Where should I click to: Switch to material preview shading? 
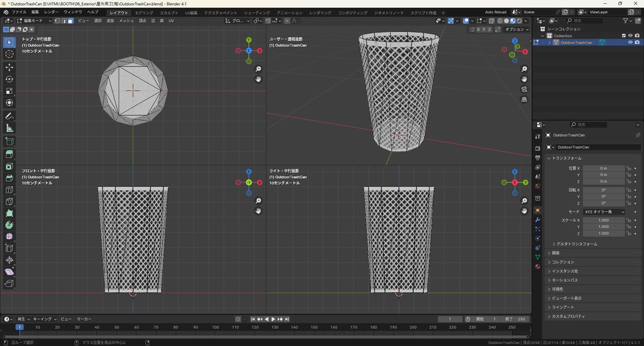tap(513, 21)
